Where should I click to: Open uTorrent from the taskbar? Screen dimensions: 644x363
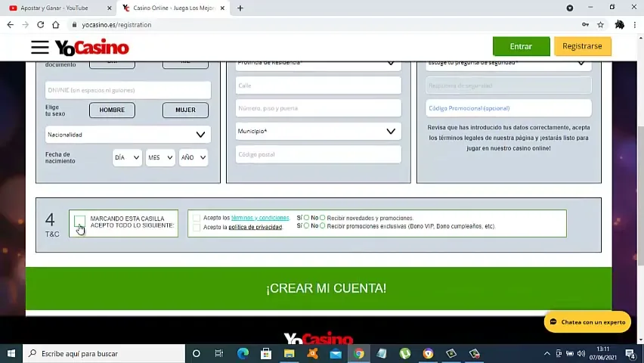click(x=405, y=353)
